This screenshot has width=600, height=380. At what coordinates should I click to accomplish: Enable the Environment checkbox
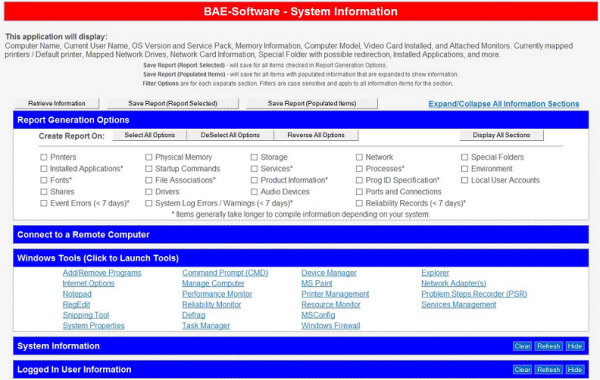pos(464,169)
